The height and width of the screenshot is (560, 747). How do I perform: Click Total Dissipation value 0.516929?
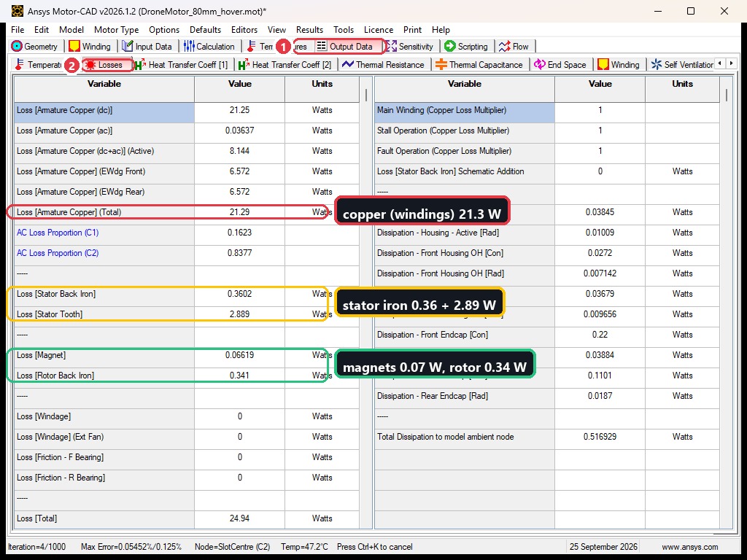pos(600,437)
